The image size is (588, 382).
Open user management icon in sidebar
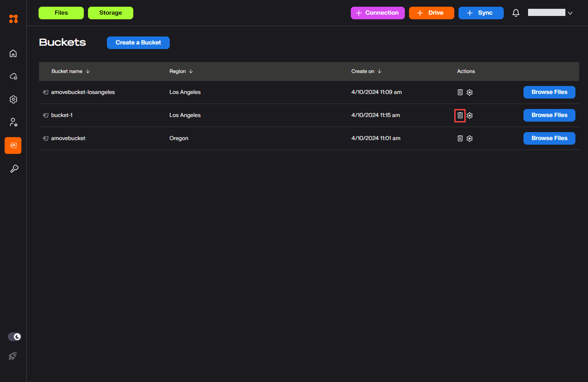coord(13,122)
